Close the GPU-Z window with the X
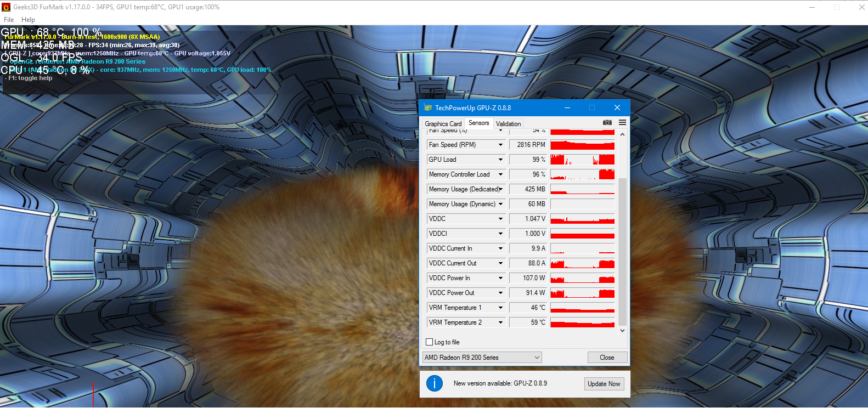This screenshot has width=868, height=408. pyautogui.click(x=617, y=107)
